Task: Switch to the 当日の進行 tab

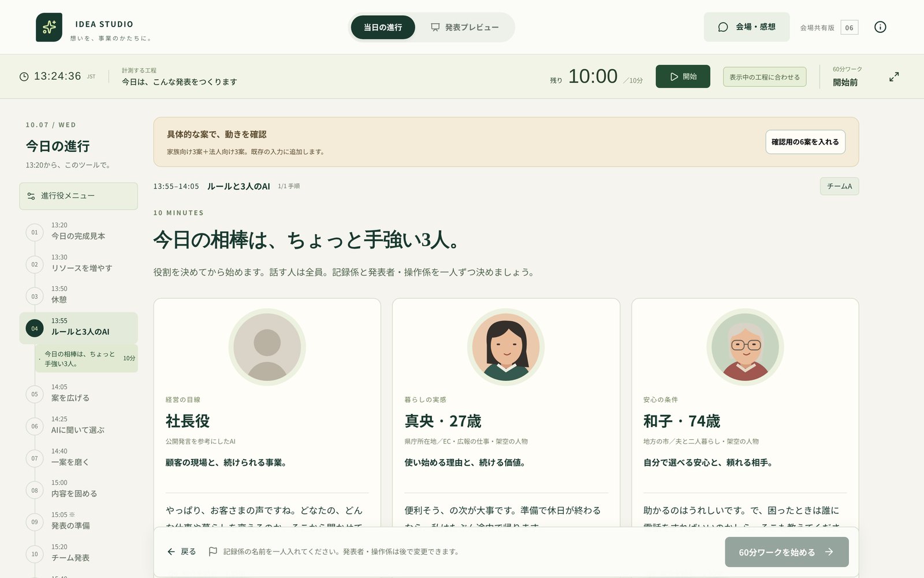Action: pos(383,27)
